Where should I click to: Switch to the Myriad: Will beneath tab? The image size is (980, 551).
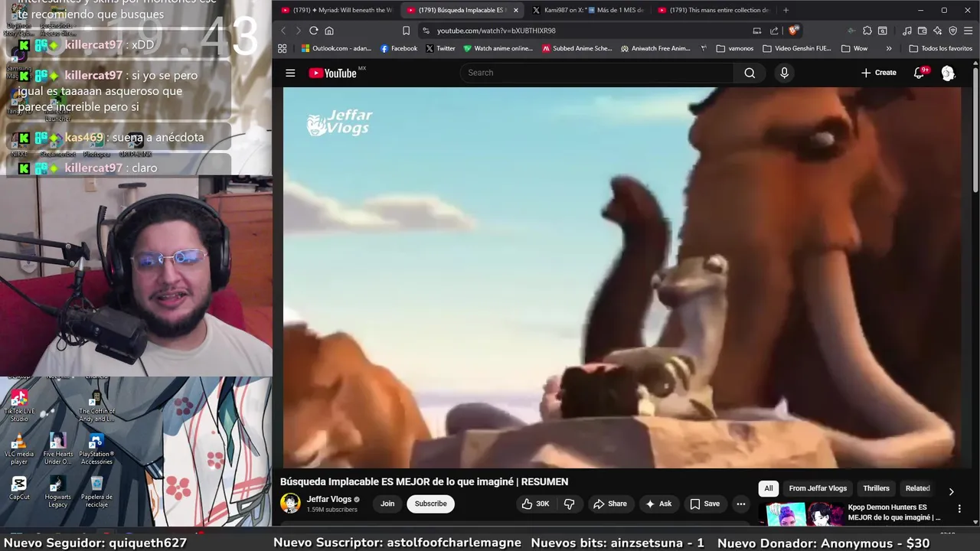coord(336,10)
